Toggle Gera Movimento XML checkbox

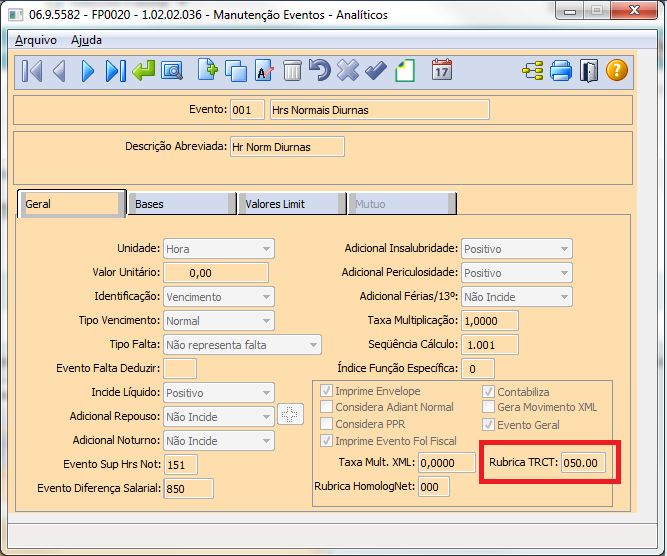tap(488, 407)
